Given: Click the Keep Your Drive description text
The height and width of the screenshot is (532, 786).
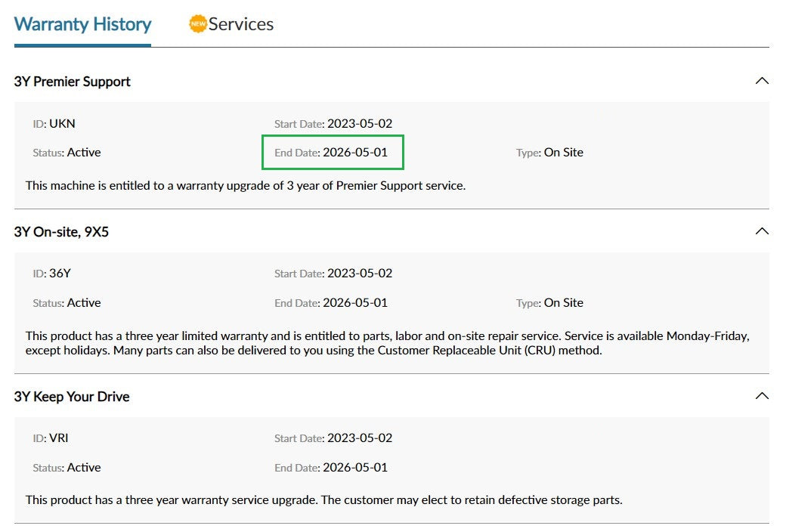Looking at the screenshot, I should coord(323,500).
